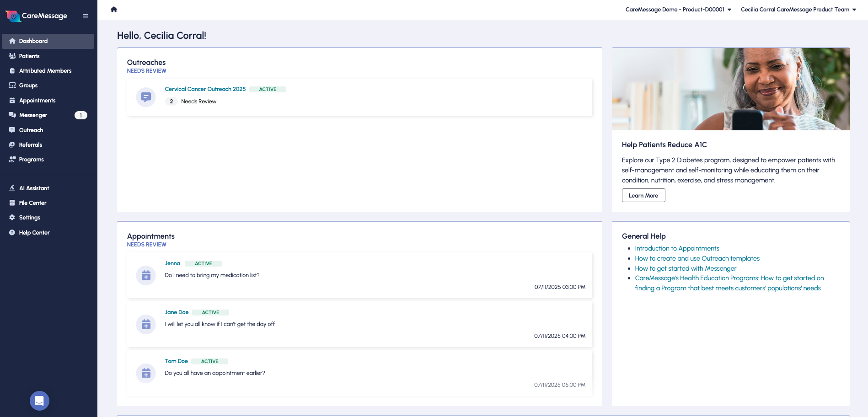Open the chat support bubble
This screenshot has width=868, height=417.
click(39, 401)
